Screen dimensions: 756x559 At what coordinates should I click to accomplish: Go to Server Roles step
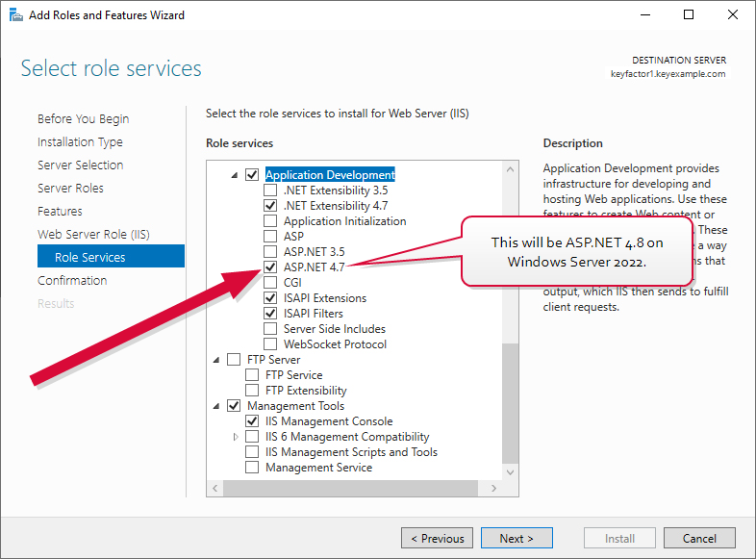coord(70,189)
